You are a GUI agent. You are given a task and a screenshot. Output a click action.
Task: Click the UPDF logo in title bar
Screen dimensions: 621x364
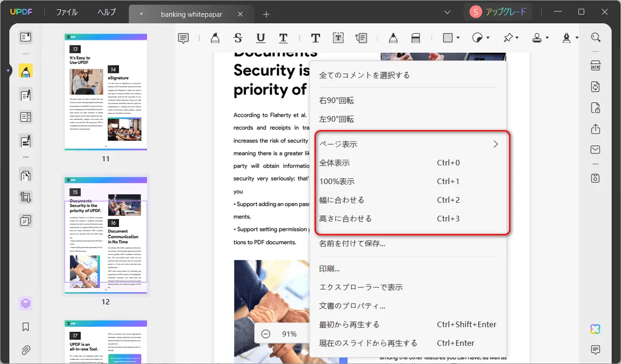[21, 12]
